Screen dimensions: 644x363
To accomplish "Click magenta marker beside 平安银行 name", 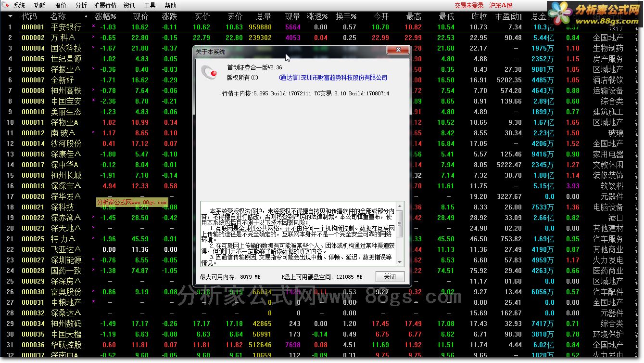I will (93, 27).
